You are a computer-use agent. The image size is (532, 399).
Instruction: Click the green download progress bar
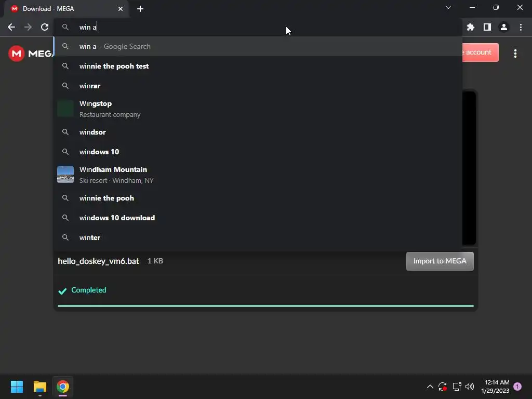pos(265,306)
